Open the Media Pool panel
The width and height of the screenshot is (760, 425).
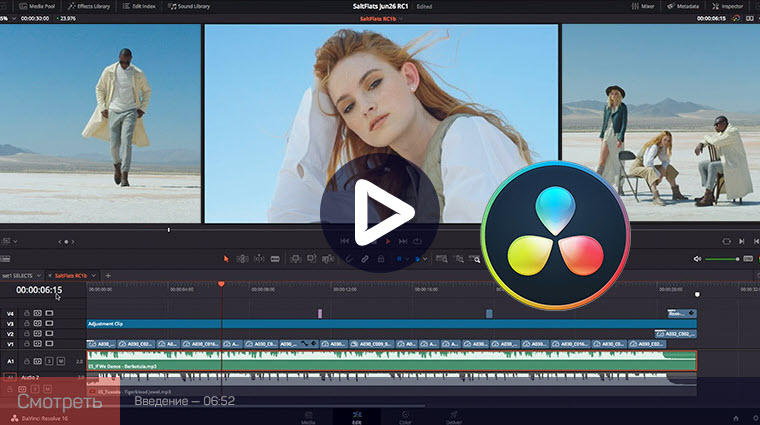pyautogui.click(x=39, y=6)
